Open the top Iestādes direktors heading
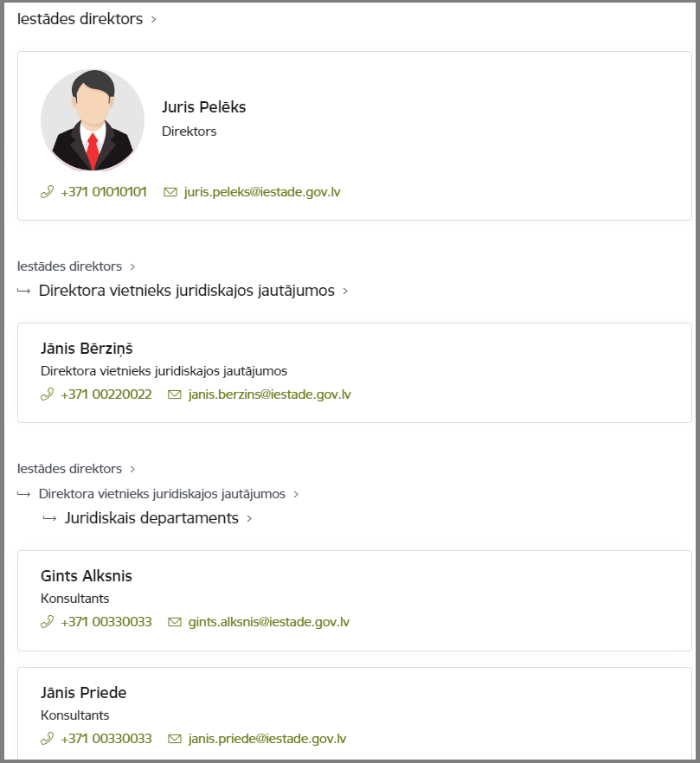The image size is (700, 763). [80, 19]
